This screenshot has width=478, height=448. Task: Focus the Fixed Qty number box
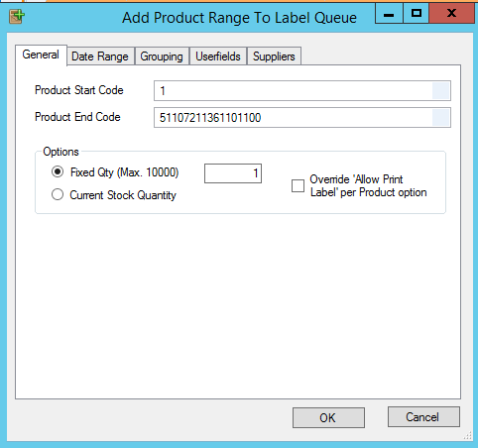pos(233,173)
